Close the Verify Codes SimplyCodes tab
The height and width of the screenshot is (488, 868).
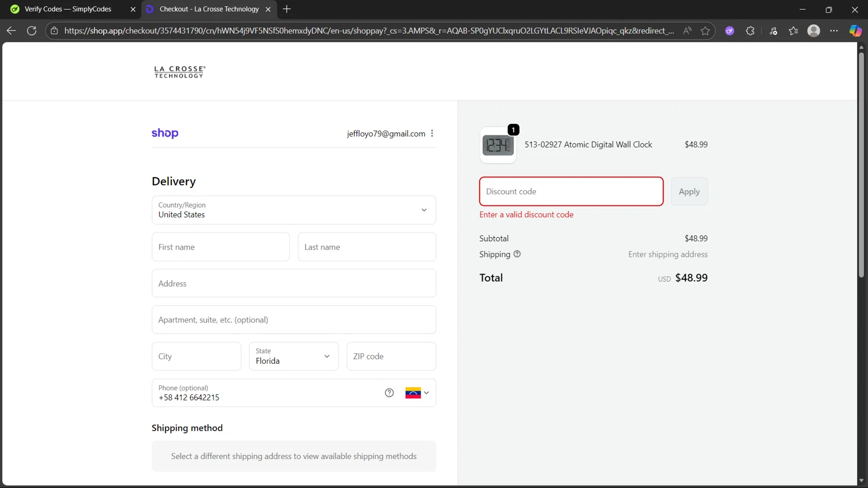pos(133,9)
